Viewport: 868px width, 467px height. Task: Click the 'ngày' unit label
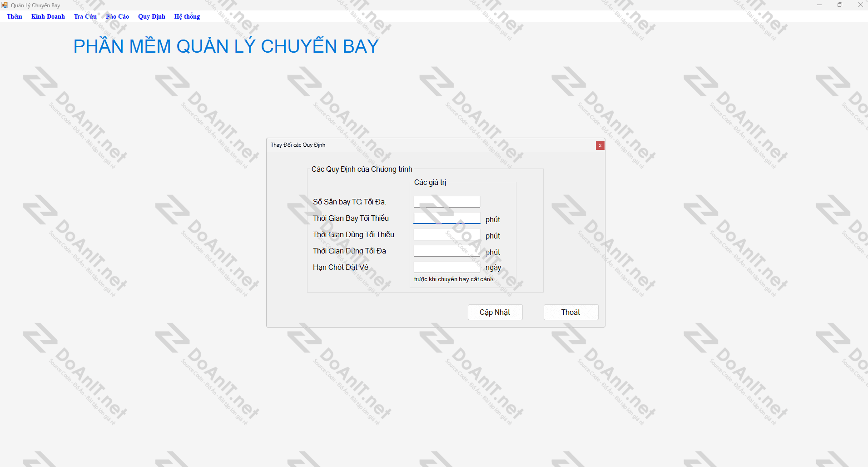click(x=493, y=268)
